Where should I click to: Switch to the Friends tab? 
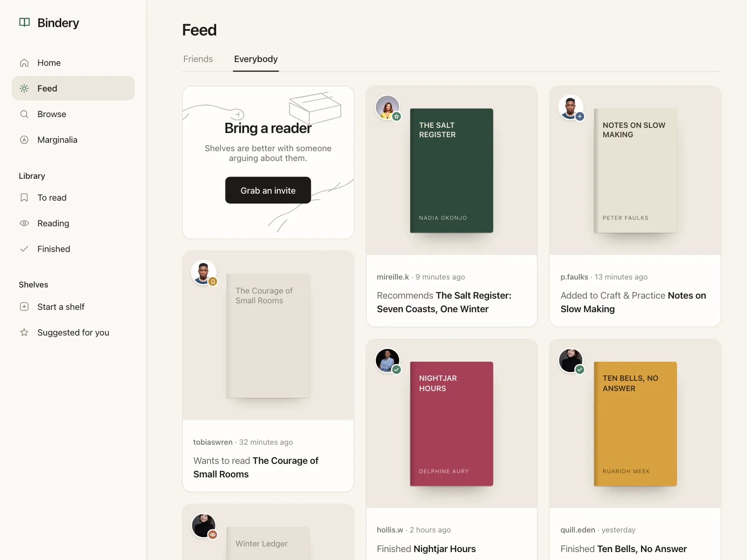pyautogui.click(x=198, y=59)
